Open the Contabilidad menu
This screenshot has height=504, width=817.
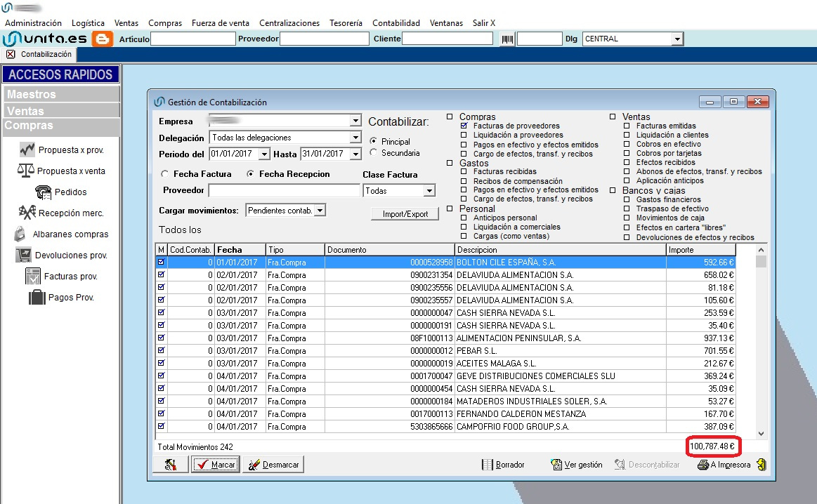396,23
